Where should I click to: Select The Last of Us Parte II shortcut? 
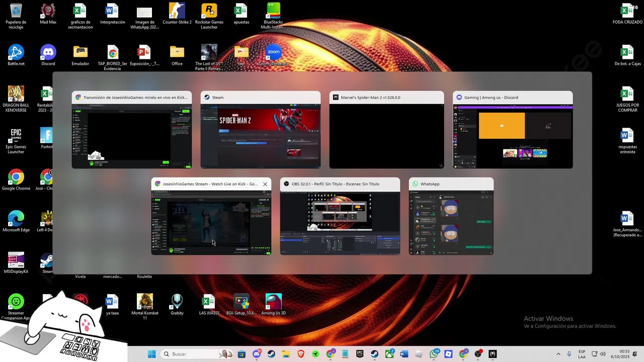point(209,58)
